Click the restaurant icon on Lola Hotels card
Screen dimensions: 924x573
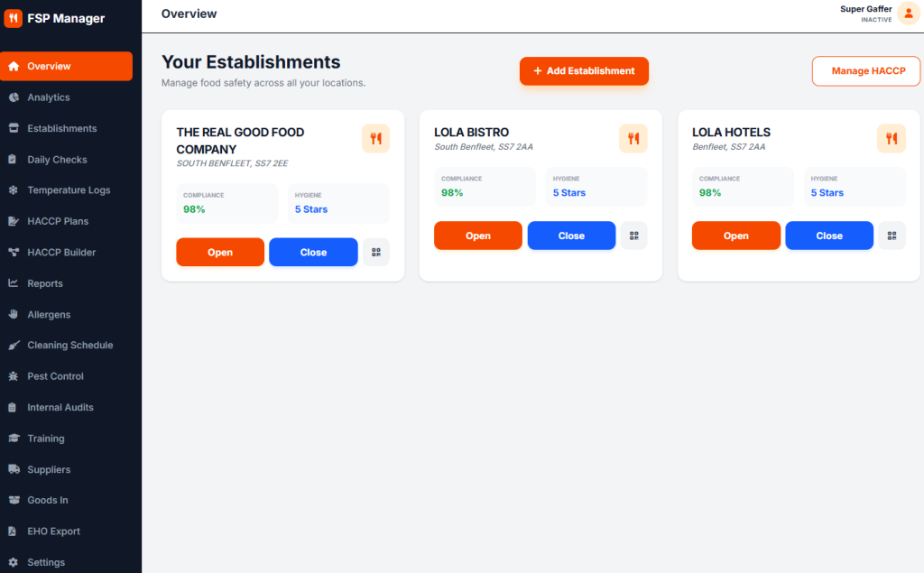[892, 139]
